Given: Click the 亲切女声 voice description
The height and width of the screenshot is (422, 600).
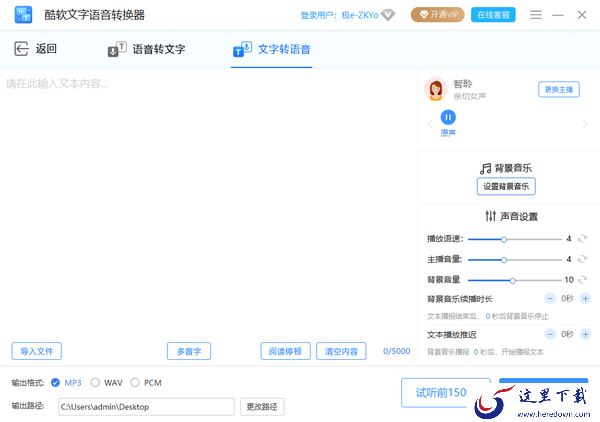Looking at the screenshot, I should point(470,96).
